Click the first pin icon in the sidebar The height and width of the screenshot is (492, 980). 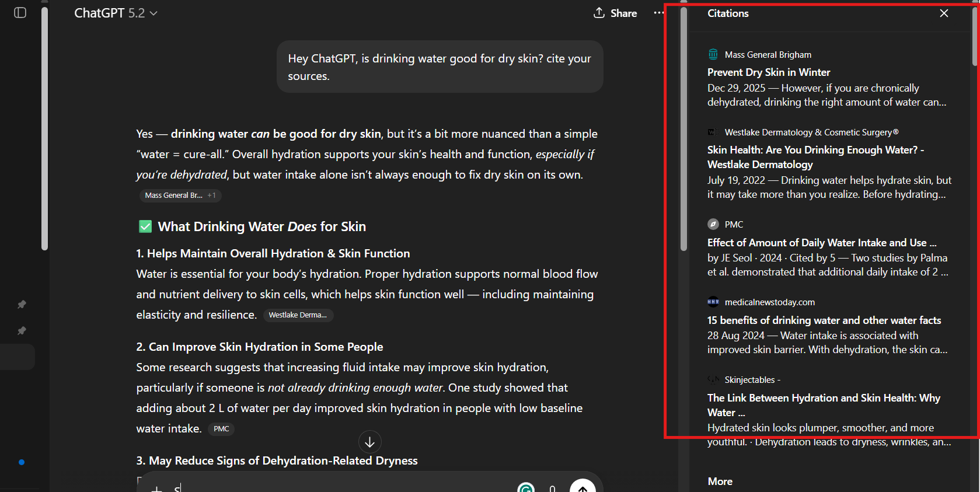point(22,304)
